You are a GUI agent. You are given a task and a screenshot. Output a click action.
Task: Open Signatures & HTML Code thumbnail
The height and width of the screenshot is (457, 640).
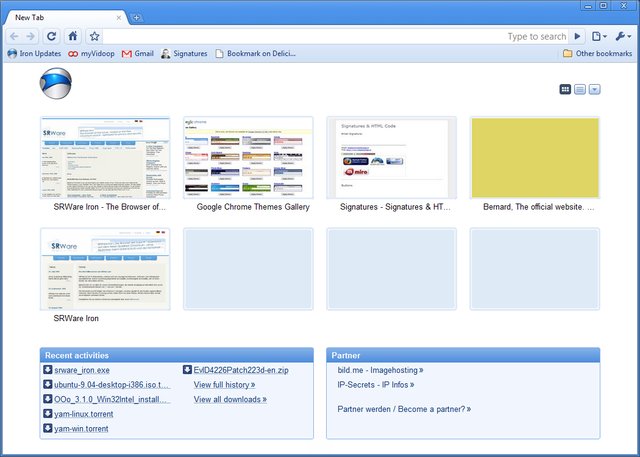pyautogui.click(x=391, y=158)
